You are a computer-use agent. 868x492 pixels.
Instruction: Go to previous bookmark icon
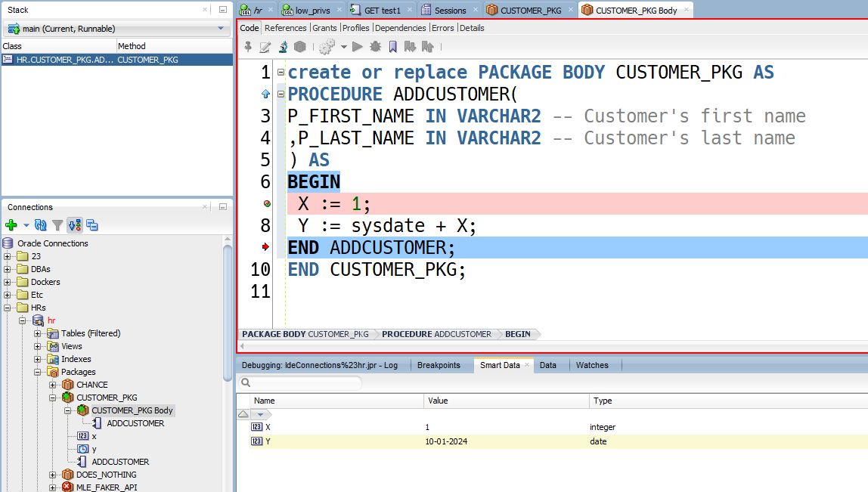point(427,47)
